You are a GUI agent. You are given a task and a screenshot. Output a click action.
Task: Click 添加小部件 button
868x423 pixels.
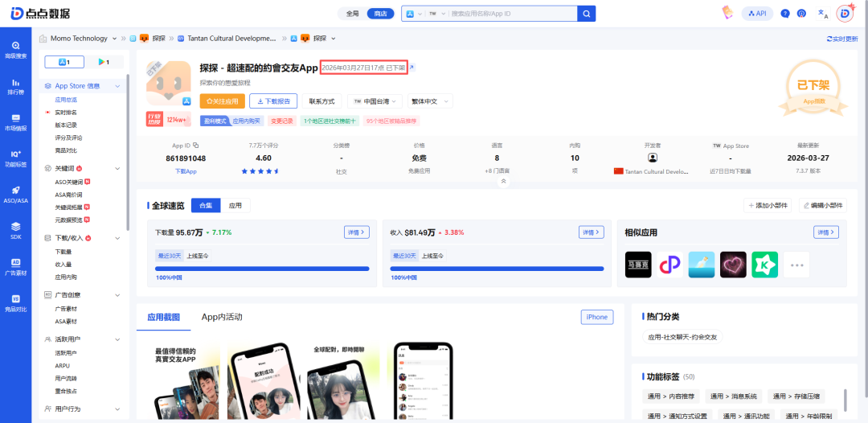coord(768,205)
